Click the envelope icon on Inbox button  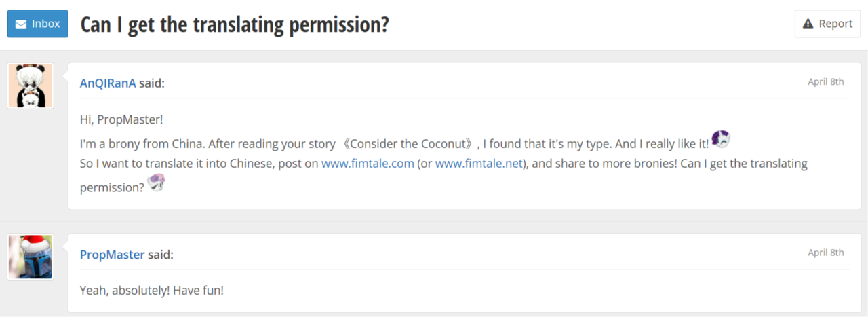21,24
